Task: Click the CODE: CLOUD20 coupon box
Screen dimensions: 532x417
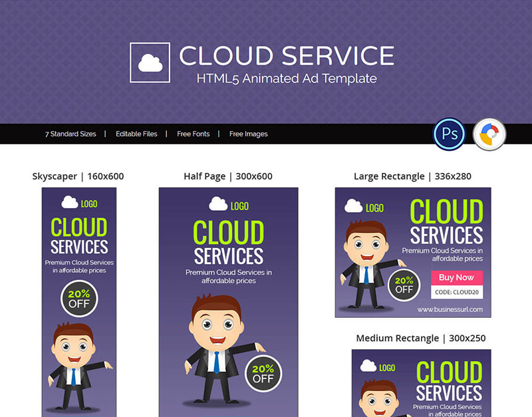Action: pyautogui.click(x=457, y=292)
